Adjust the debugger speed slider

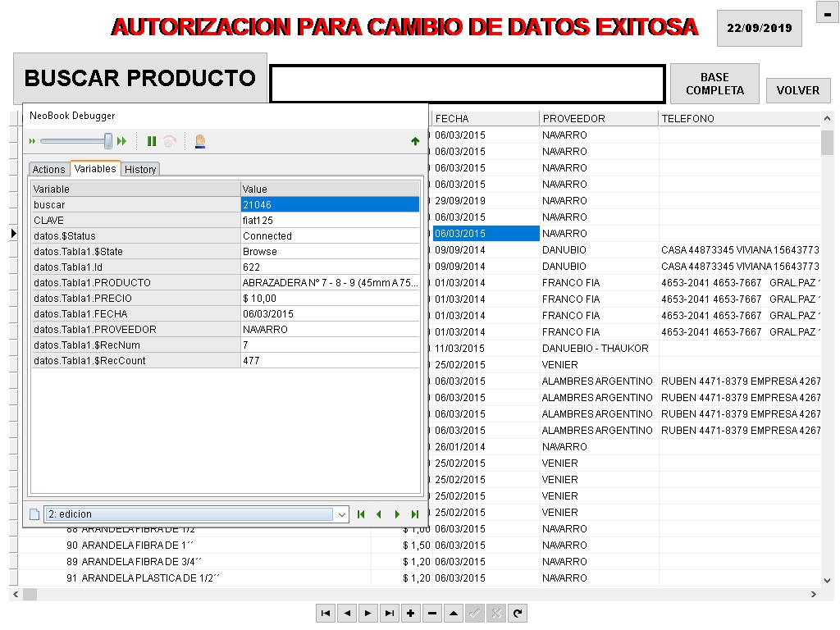pos(108,141)
